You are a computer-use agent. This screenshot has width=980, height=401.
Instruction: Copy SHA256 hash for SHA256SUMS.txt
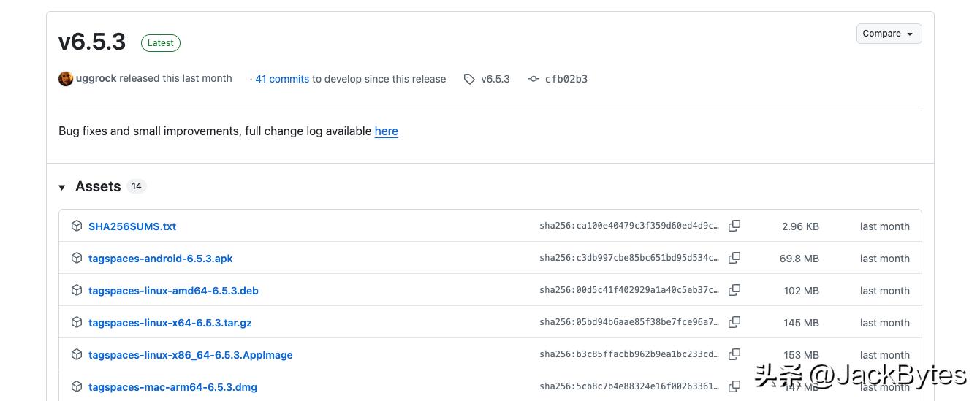pos(734,226)
